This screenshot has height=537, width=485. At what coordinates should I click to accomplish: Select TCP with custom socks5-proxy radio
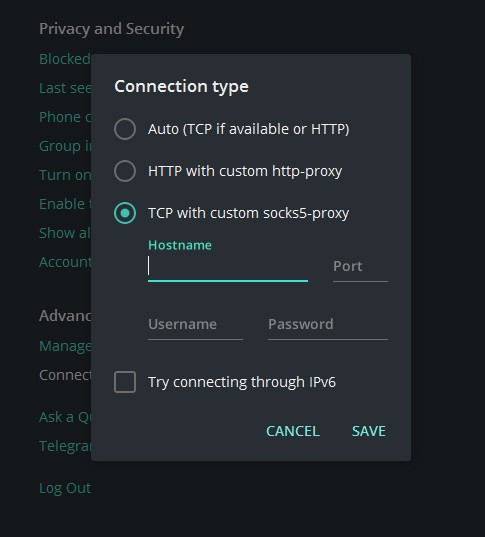coord(125,213)
